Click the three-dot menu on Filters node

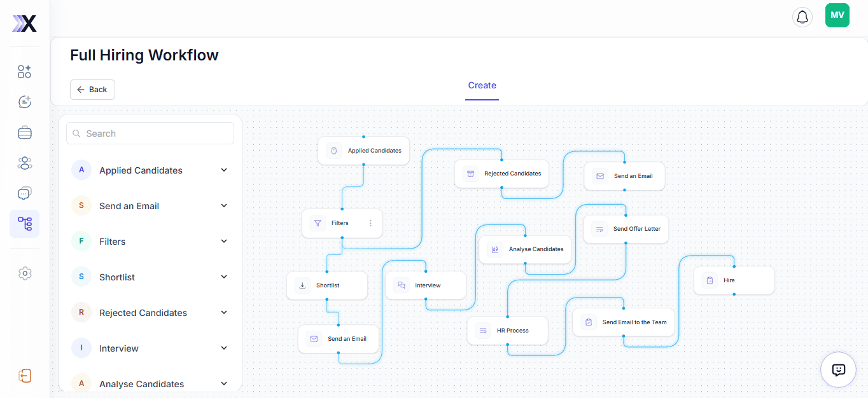click(x=370, y=223)
